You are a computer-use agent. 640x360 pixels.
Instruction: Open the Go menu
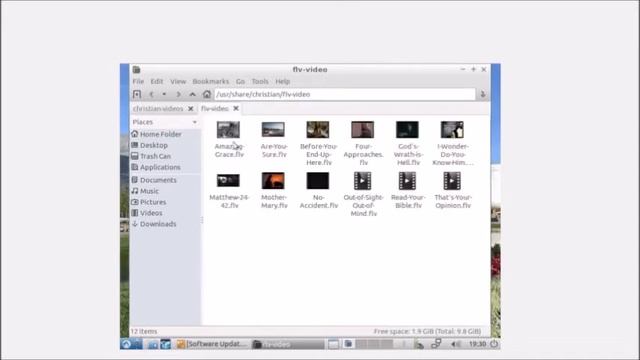pyautogui.click(x=240, y=81)
